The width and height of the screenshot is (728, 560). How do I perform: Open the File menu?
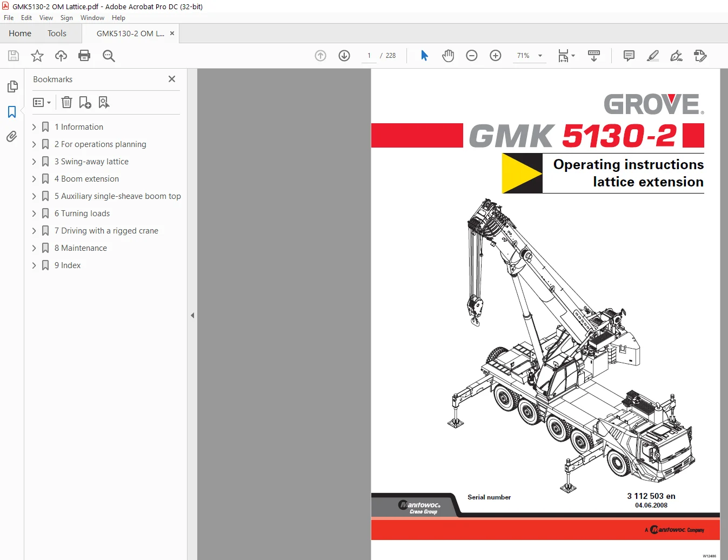coord(9,18)
